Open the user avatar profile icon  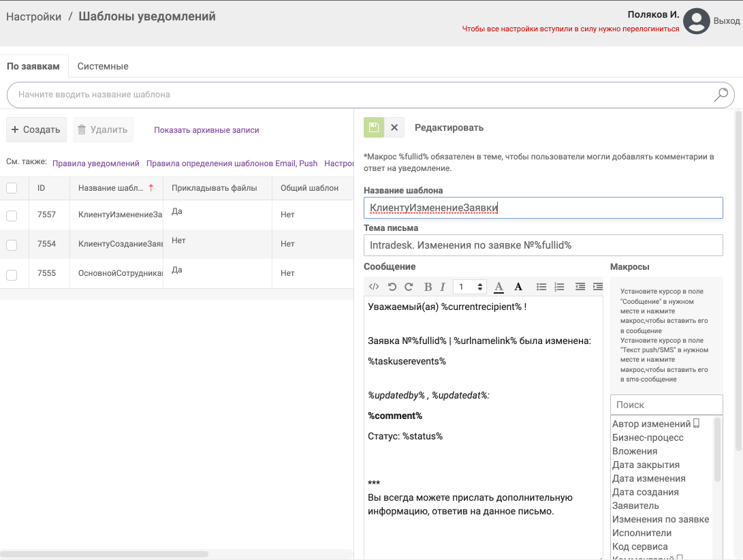[697, 21]
